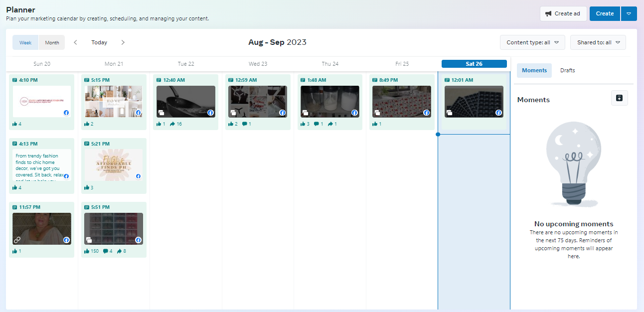Click 12:01 AM time label
The height and width of the screenshot is (312, 644).
[462, 80]
